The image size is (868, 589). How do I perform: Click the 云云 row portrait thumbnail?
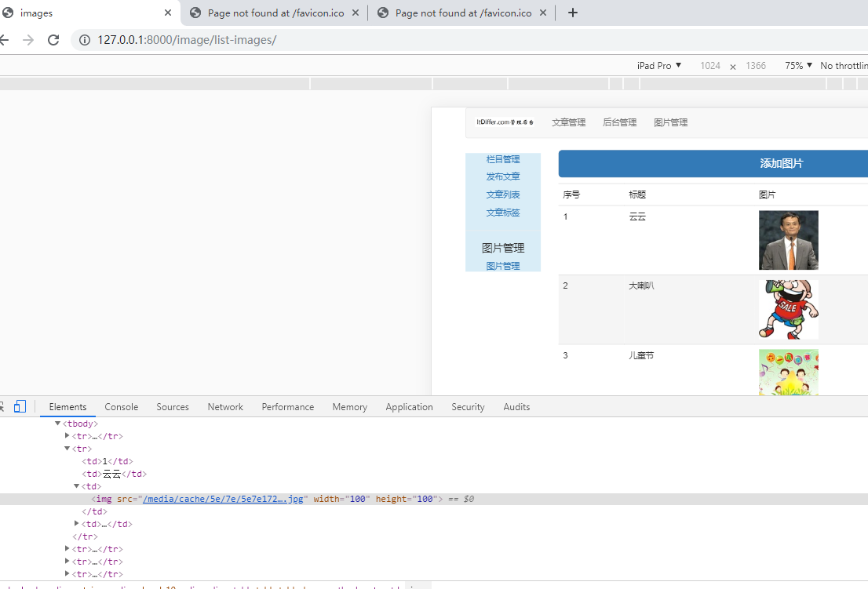(788, 240)
